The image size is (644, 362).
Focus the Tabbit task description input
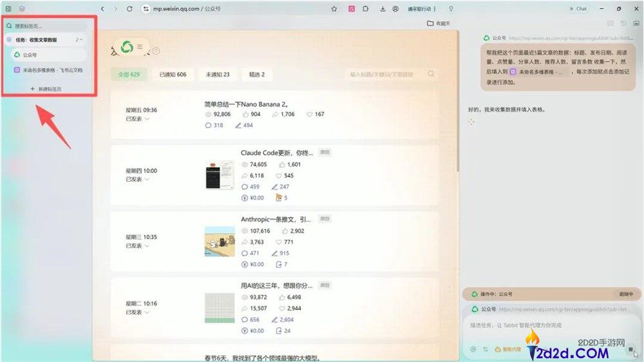click(551, 325)
